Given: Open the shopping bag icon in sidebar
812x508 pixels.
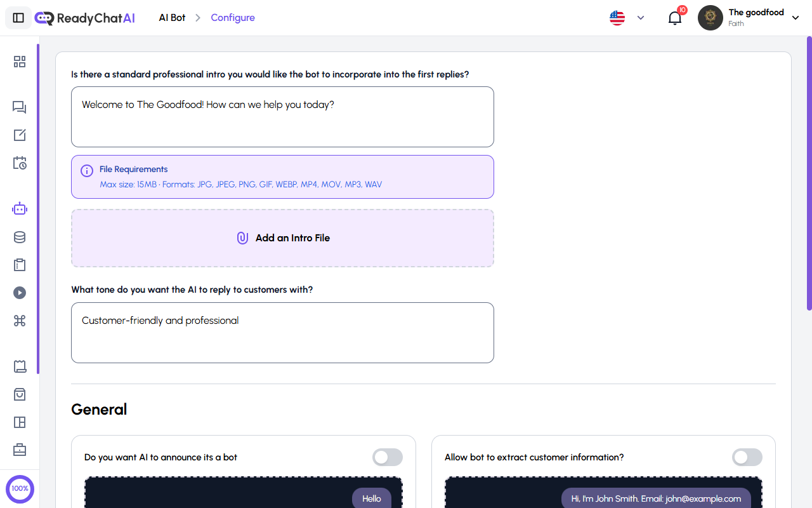Looking at the screenshot, I should pos(19,394).
